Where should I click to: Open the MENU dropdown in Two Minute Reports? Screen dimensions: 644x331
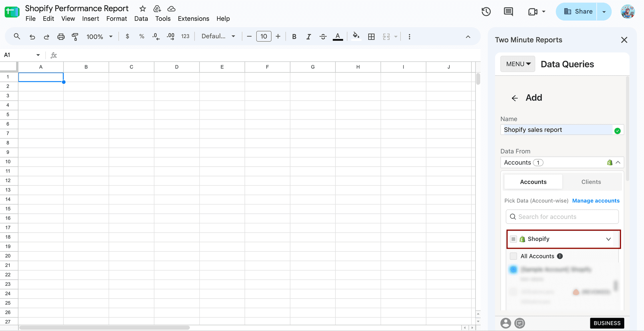[x=518, y=64]
